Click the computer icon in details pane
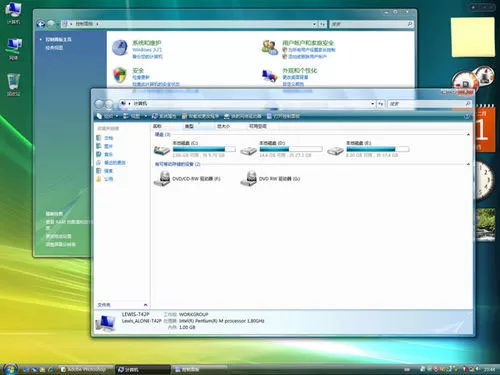The width and height of the screenshot is (500, 375). pos(105,323)
